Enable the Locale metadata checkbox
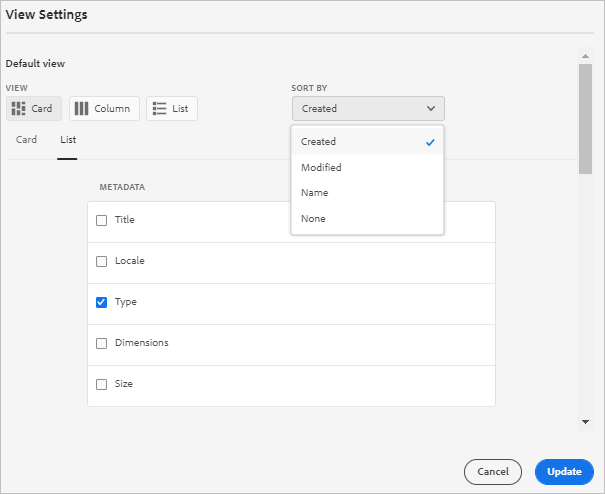Screen dimensions: 605x494 click(101, 261)
